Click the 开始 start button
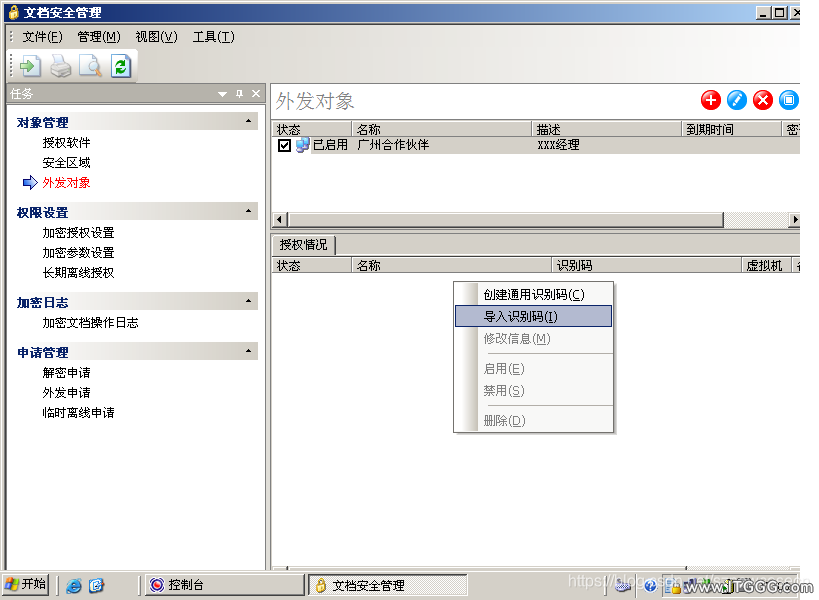The image size is (819, 600). click(x=26, y=584)
